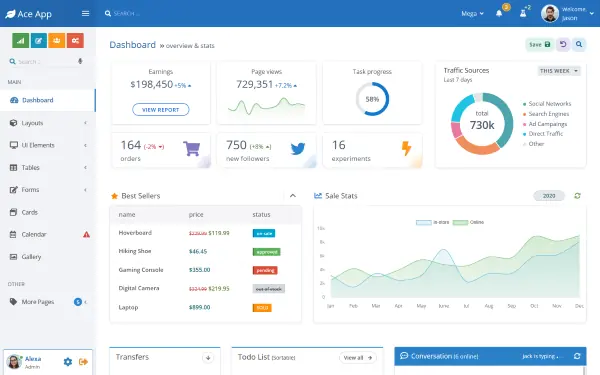600x375 pixels.
Task: Refresh the Sale Stats chart
Action: [x=577, y=196]
